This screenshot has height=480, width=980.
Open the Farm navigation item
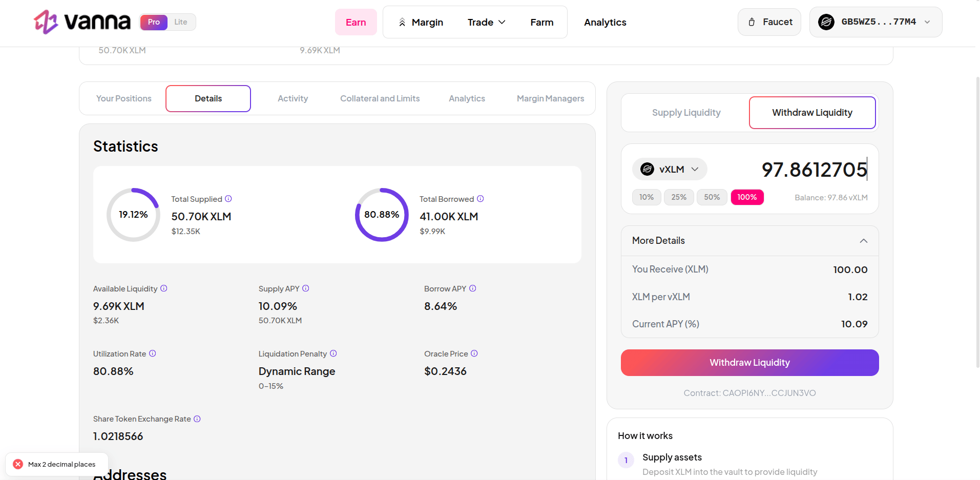tap(542, 22)
